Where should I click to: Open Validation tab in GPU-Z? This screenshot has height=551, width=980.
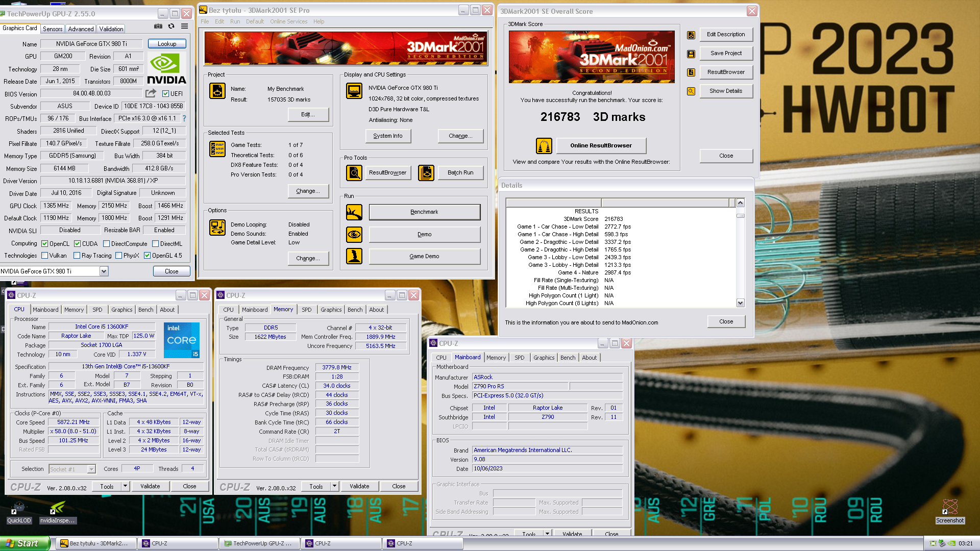[111, 29]
